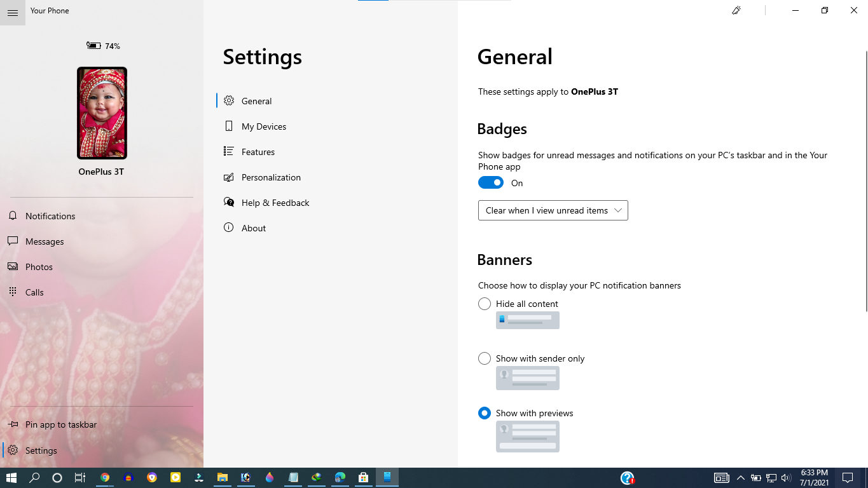Open the Notepad icon on the taskbar
Image resolution: width=868 pixels, height=488 pixels.
pos(293,478)
